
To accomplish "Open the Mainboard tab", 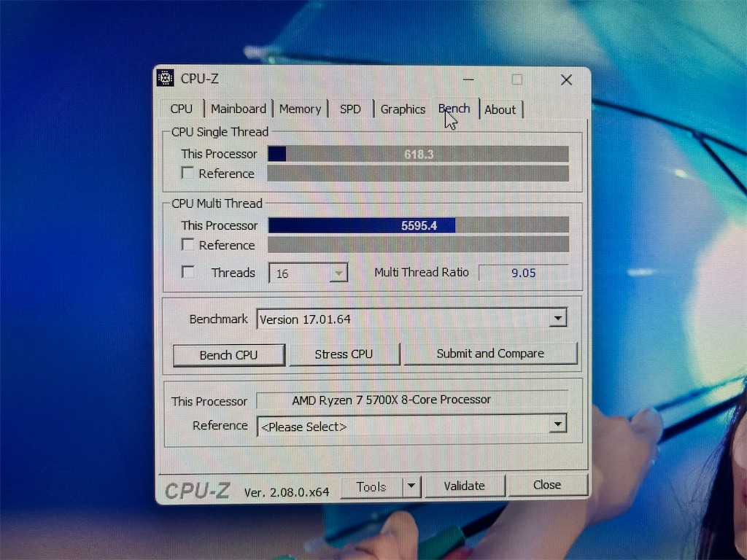I will [239, 109].
